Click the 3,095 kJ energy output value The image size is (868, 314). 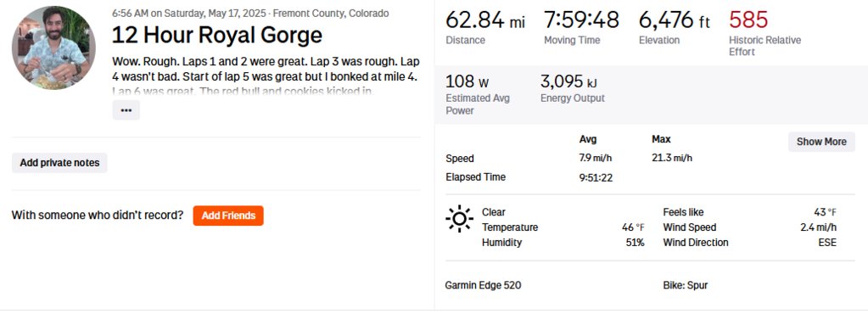pyautogui.click(x=568, y=82)
